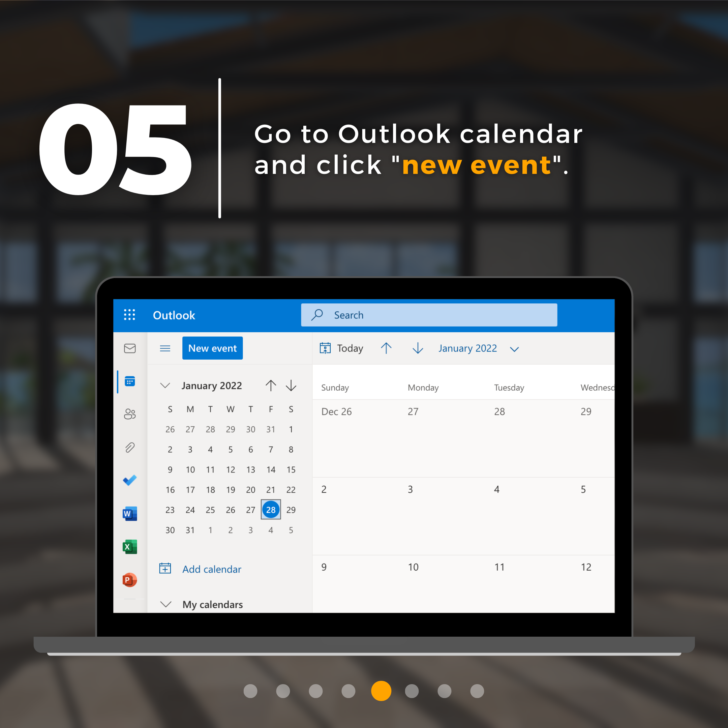
Task: Click Add calendar link
Action: (x=211, y=569)
